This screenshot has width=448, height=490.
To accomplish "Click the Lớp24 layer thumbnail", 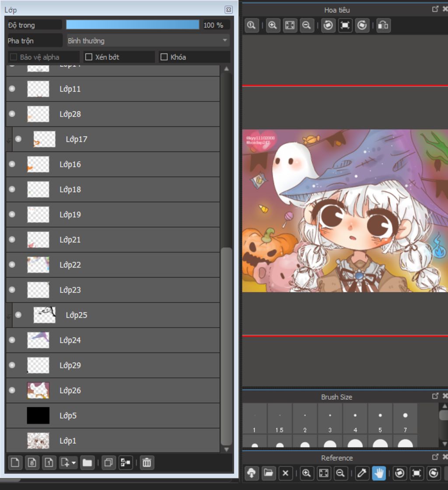I will [38, 340].
